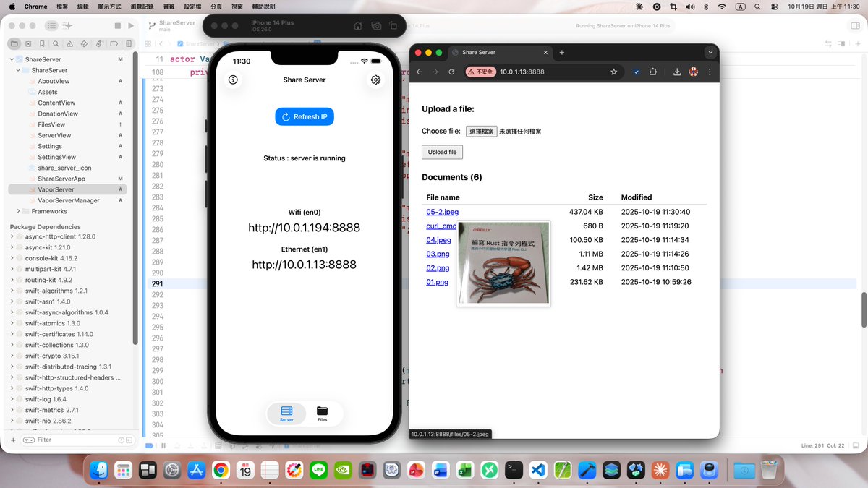Switch to the Server tab in the app
The image size is (868, 488).
point(286,414)
